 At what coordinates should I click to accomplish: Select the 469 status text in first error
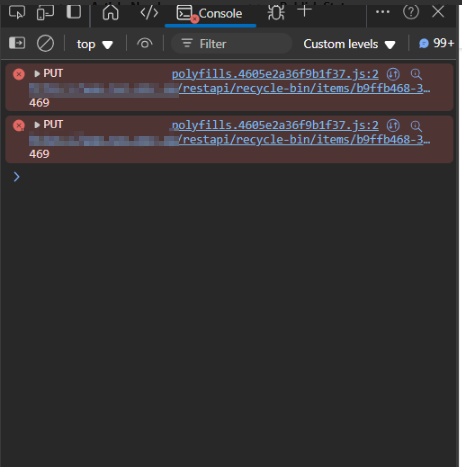click(39, 103)
